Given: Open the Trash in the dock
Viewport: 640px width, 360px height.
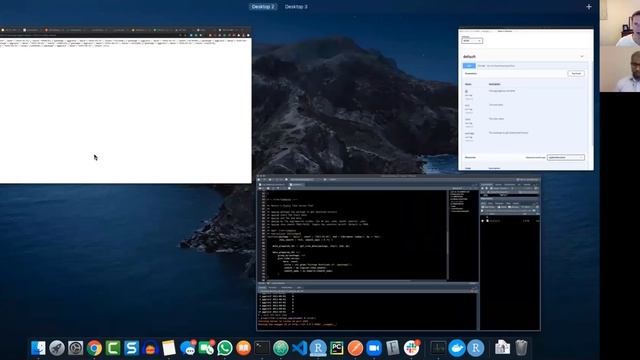Looking at the screenshot, I should [x=521, y=348].
